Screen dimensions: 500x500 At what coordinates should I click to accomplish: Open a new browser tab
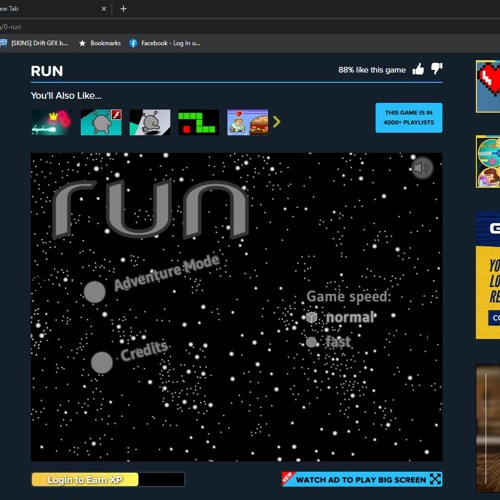(x=123, y=9)
